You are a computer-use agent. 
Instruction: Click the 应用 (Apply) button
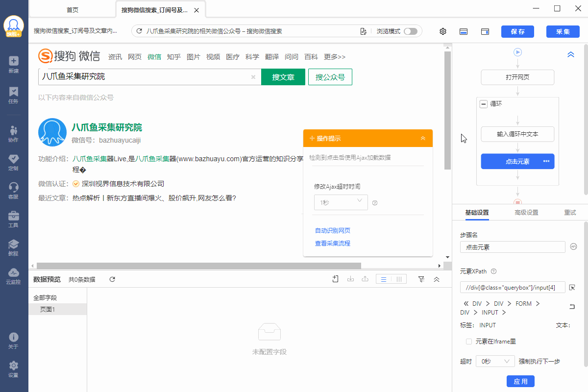[x=520, y=381]
